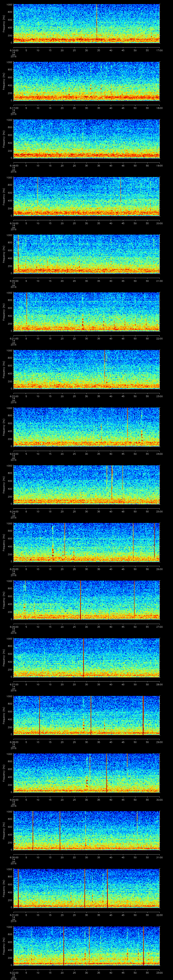This screenshot has height=980, width=173.
Task: Click the red broadband spike near 34 s above 6:16:00 axis
Action: coord(97,22)
